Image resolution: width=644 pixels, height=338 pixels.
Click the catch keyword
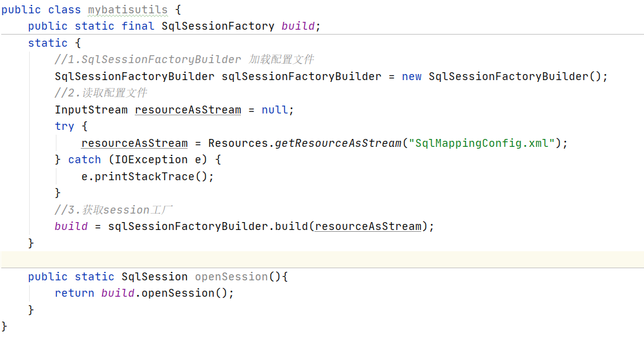(84, 160)
